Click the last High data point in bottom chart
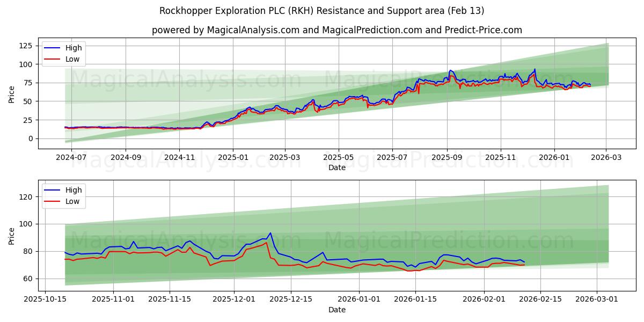The height and width of the screenshot is (322, 644). [x=524, y=262]
